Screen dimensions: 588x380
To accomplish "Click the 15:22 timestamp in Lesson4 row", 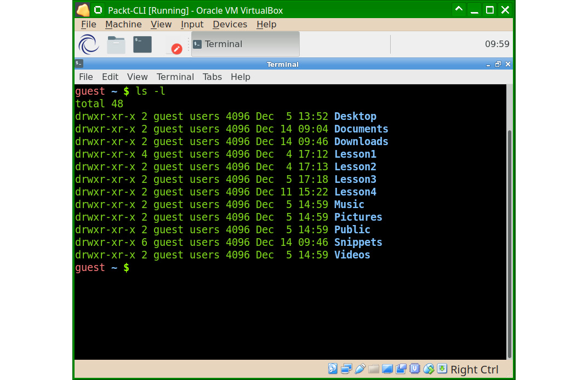I will pyautogui.click(x=313, y=192).
